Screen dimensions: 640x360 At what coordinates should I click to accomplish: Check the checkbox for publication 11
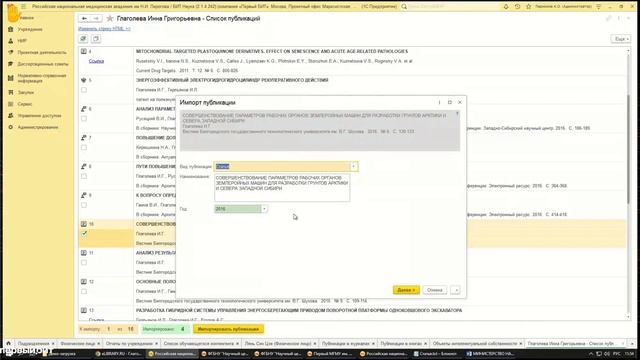(84, 262)
